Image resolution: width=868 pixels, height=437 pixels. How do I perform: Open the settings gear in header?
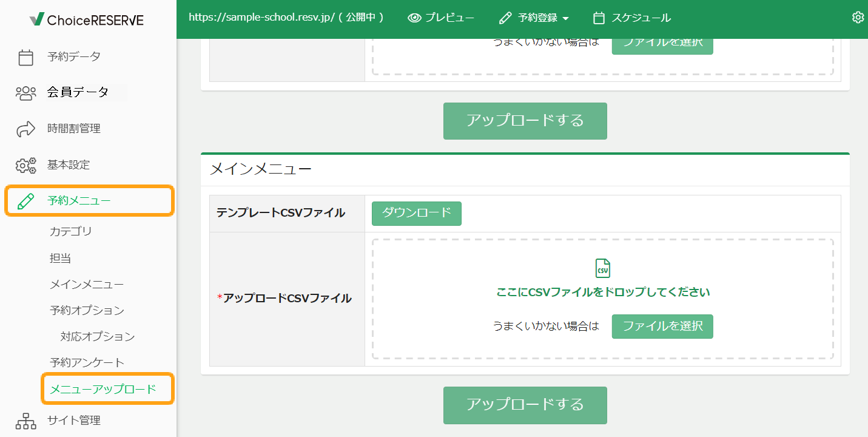858,18
